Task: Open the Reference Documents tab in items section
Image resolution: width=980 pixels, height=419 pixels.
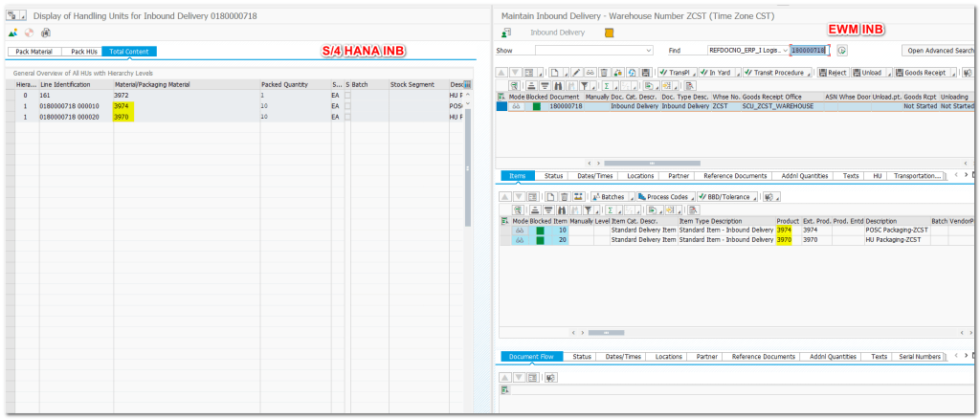Action: tap(735, 176)
